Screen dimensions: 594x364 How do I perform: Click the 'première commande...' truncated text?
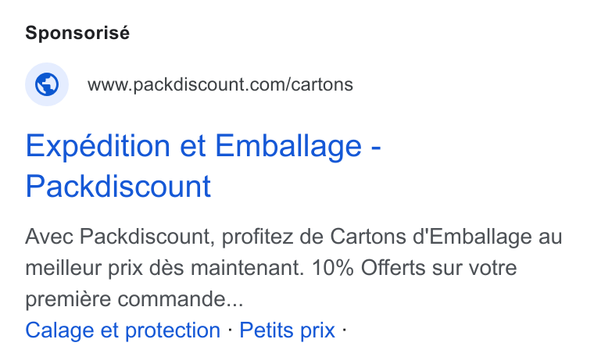(134, 299)
